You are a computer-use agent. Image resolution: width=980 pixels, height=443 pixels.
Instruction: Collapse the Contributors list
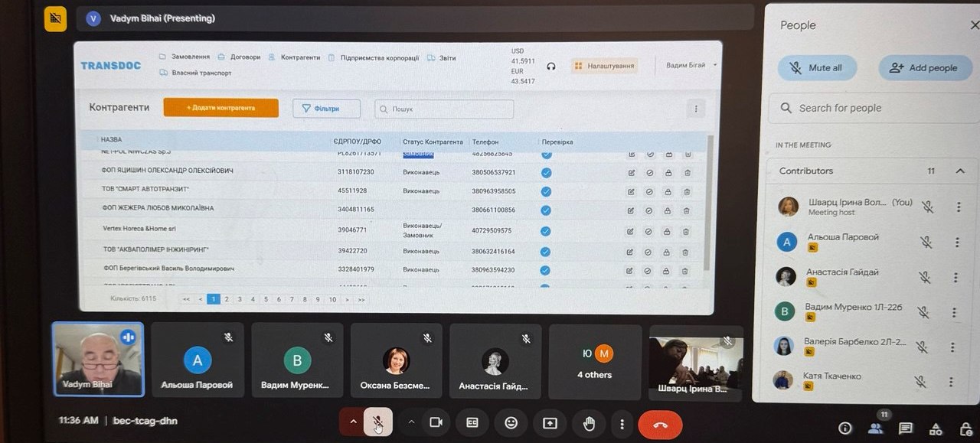point(960,171)
